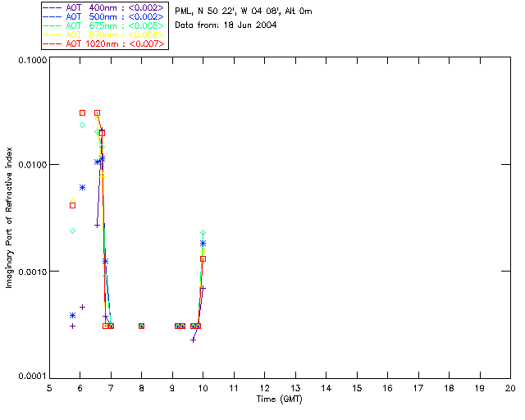Click the 0.0010 y-axis tick label
Image resolution: width=525 pixels, height=420 pixels.
(32, 272)
